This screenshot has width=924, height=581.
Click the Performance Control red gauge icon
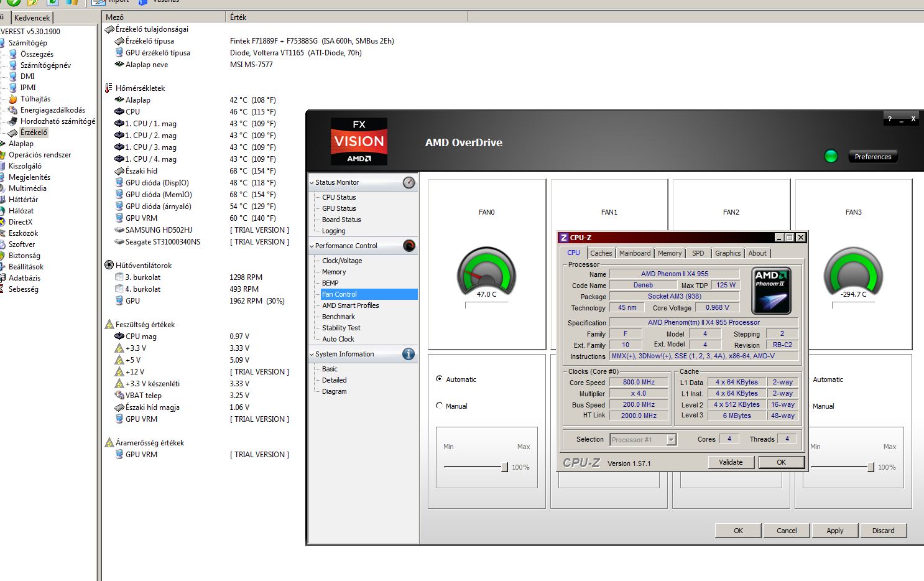(x=409, y=246)
